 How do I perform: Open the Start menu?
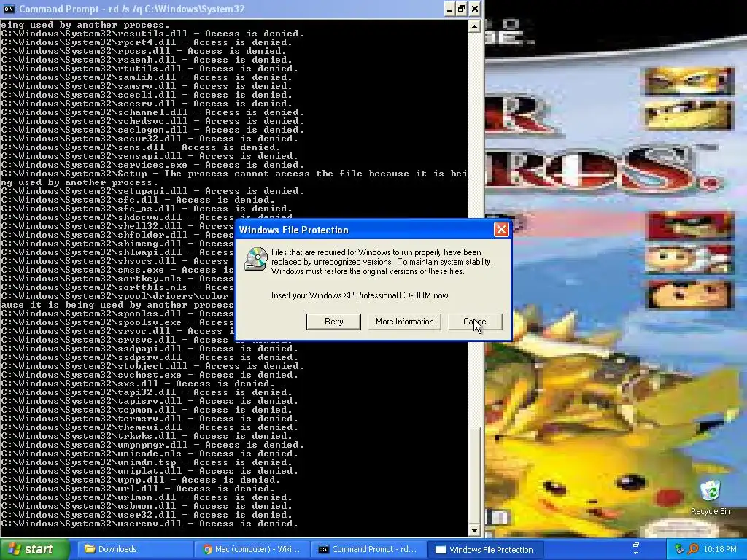point(35,549)
